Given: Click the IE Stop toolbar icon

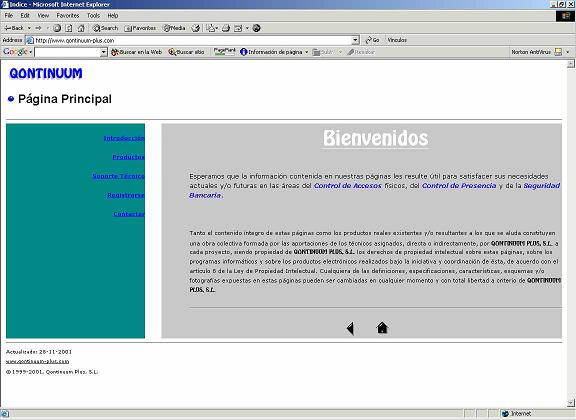Looking at the screenshot, I should [x=57, y=28].
